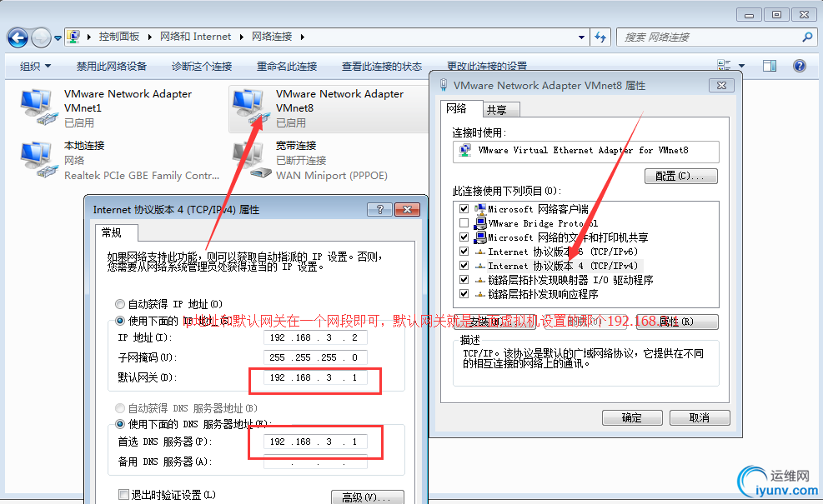Toggle 链路层拓扑发现映射器 I/O 驱动程序 checkbox

464,280
